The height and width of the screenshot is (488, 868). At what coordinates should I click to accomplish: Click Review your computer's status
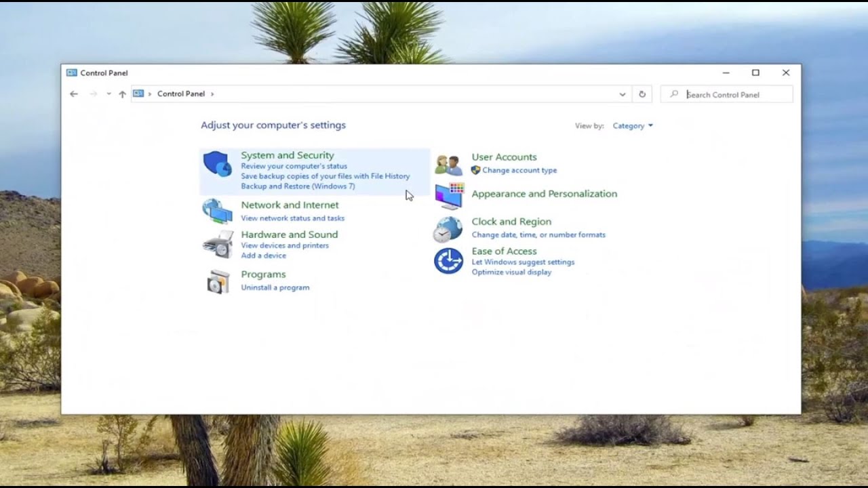[294, 166]
